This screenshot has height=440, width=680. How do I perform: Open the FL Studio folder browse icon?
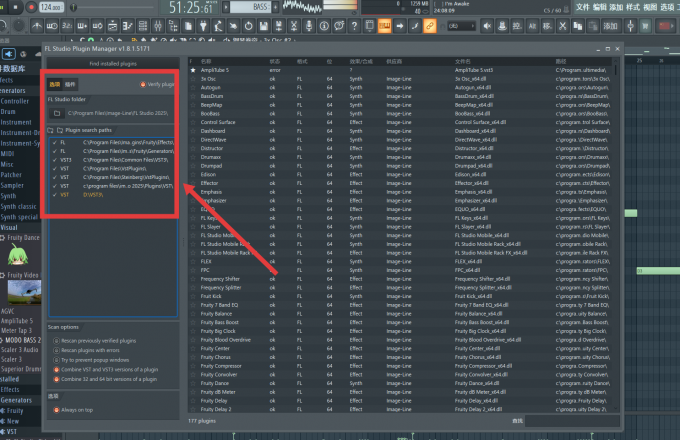pos(57,114)
